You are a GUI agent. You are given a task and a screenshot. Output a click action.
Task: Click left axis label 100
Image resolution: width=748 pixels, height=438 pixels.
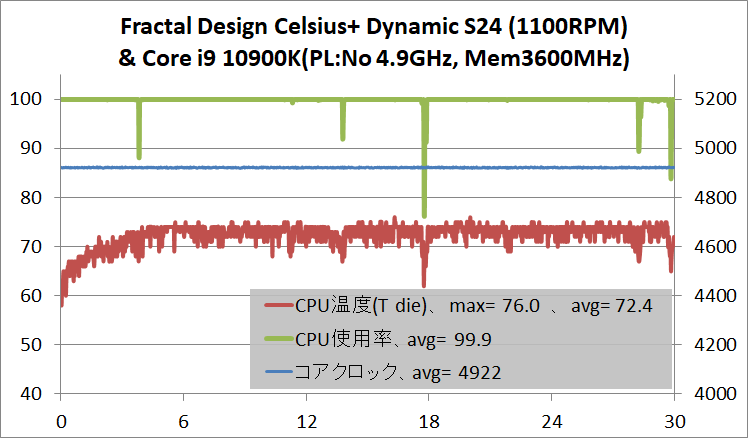coord(26,99)
